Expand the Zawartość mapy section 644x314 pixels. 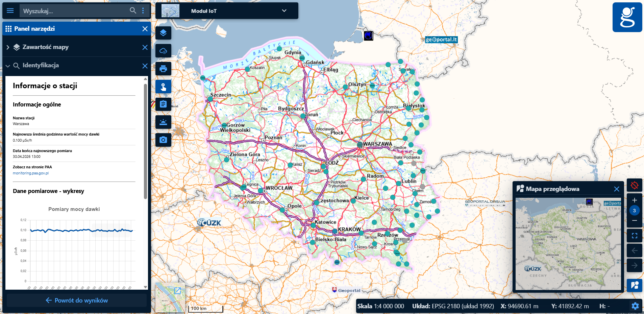(x=8, y=47)
